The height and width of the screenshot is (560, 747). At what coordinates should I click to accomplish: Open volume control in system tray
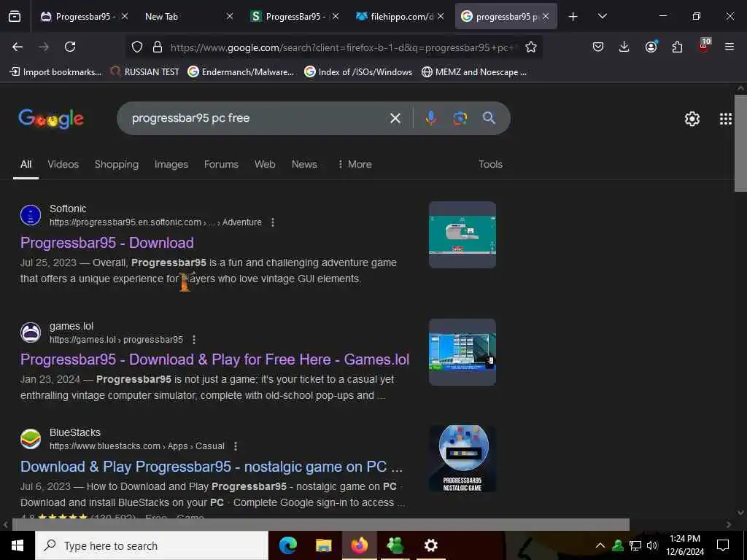652,545
